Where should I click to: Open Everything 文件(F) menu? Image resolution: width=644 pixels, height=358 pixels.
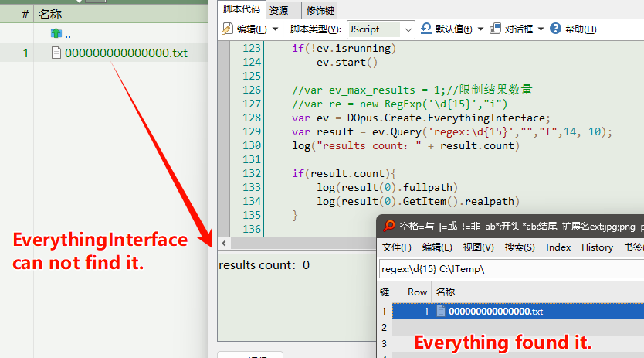click(396, 247)
